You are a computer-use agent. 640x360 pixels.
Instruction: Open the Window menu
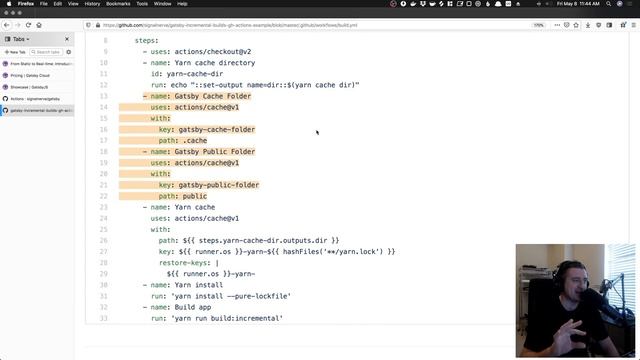click(162, 4)
